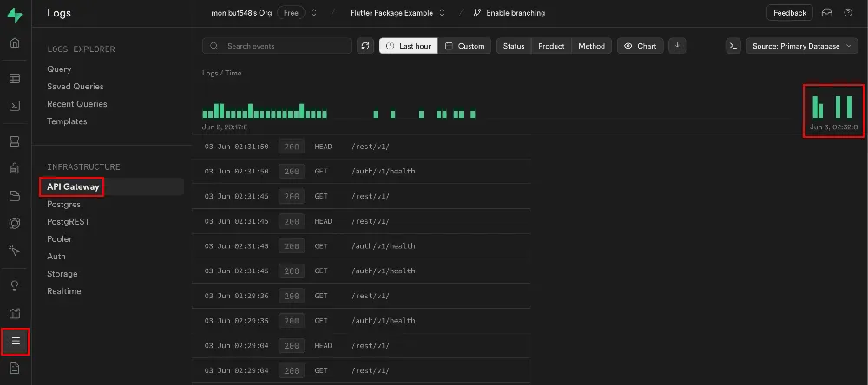Open the Storage folder icon in the sidebar
Screen dimensions: 868x385
15,196
